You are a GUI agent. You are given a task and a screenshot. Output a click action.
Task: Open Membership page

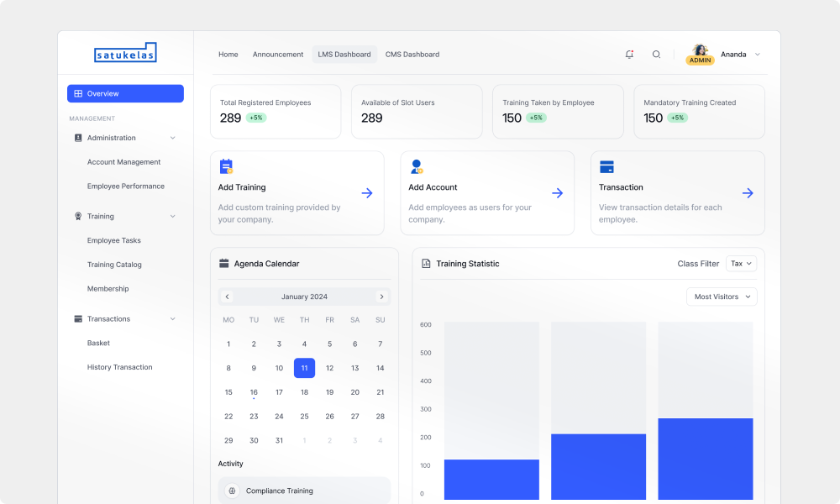108,289
